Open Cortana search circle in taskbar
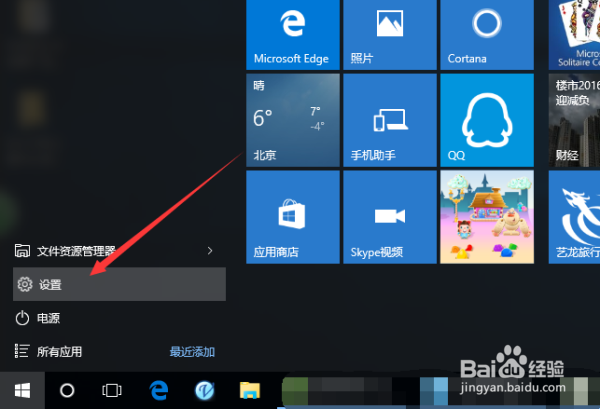 point(67,391)
